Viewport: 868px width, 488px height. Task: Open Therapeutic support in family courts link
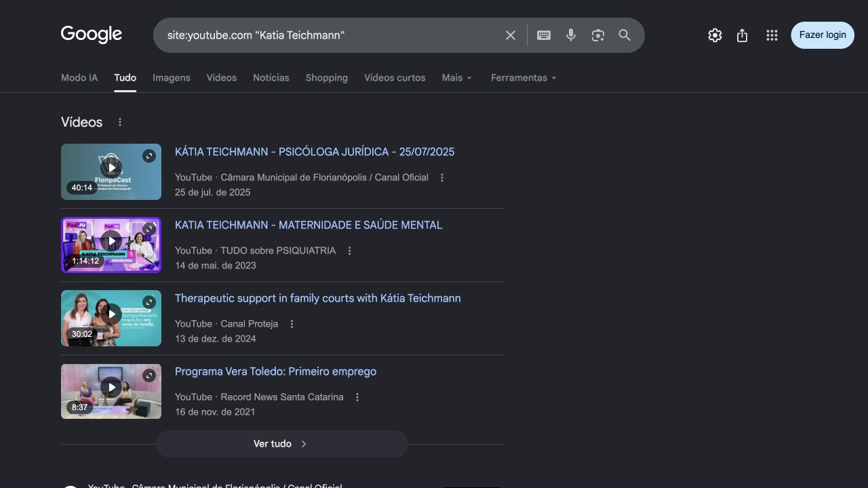tap(318, 298)
